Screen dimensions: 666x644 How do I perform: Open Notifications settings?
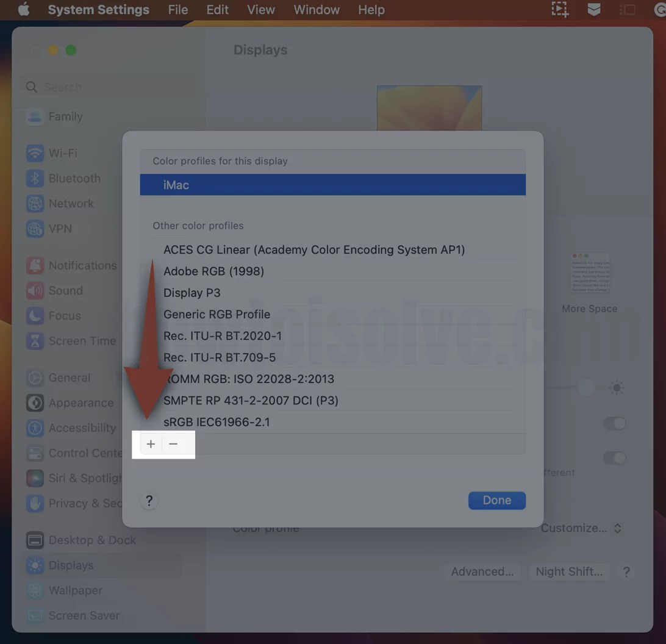[x=82, y=265]
